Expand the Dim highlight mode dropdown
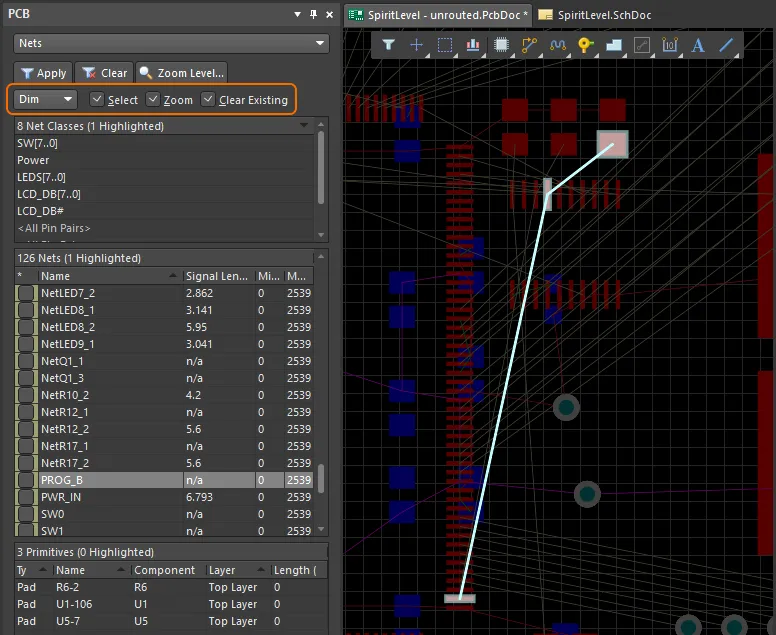The height and width of the screenshot is (635, 776). tap(47, 100)
